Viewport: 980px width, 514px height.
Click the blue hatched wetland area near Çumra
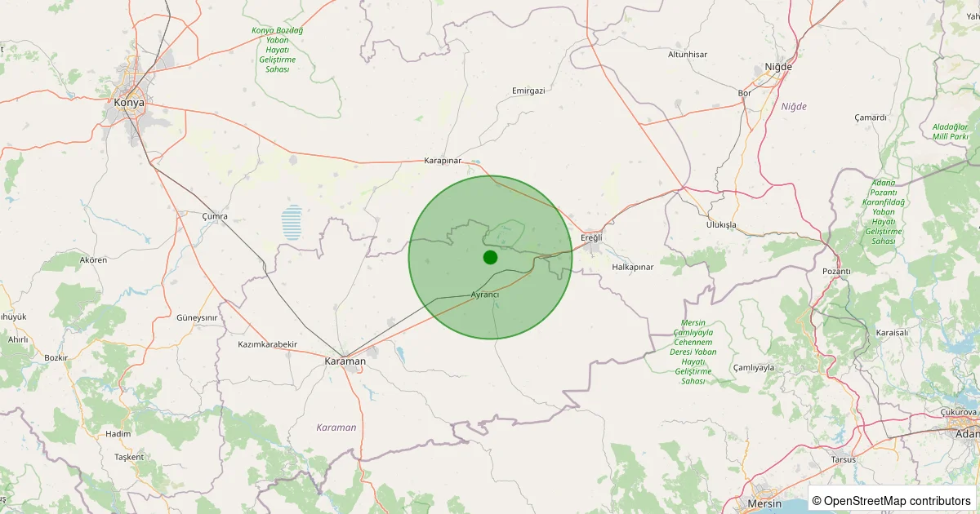click(x=292, y=222)
